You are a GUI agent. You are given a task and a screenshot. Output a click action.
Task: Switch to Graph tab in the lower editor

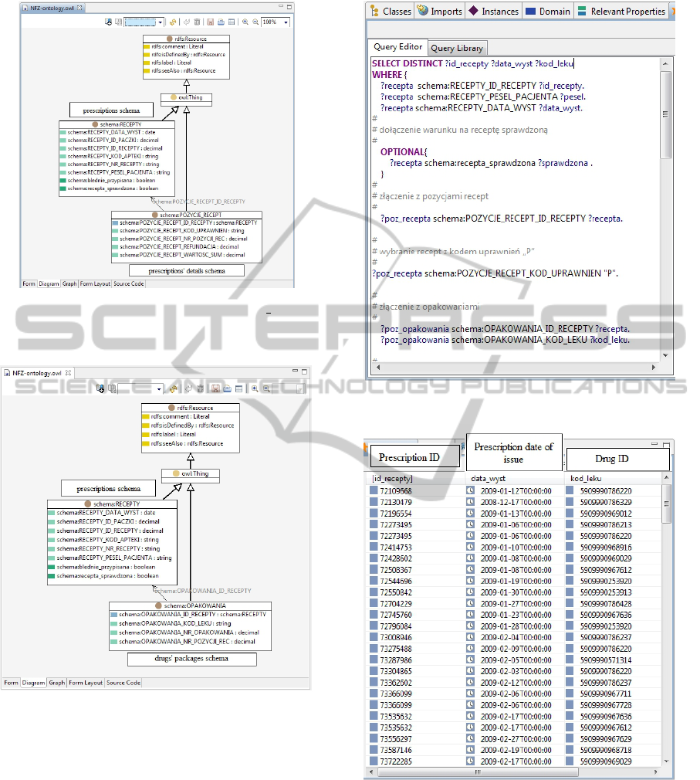tap(56, 683)
